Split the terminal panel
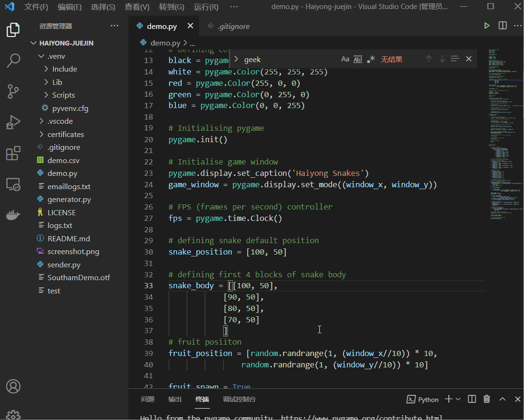The image size is (524, 420). point(472,399)
